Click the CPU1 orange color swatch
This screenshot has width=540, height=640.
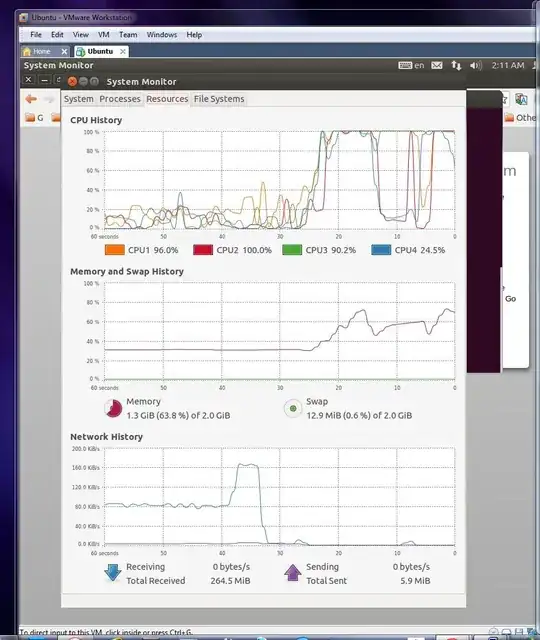[x=115, y=250]
